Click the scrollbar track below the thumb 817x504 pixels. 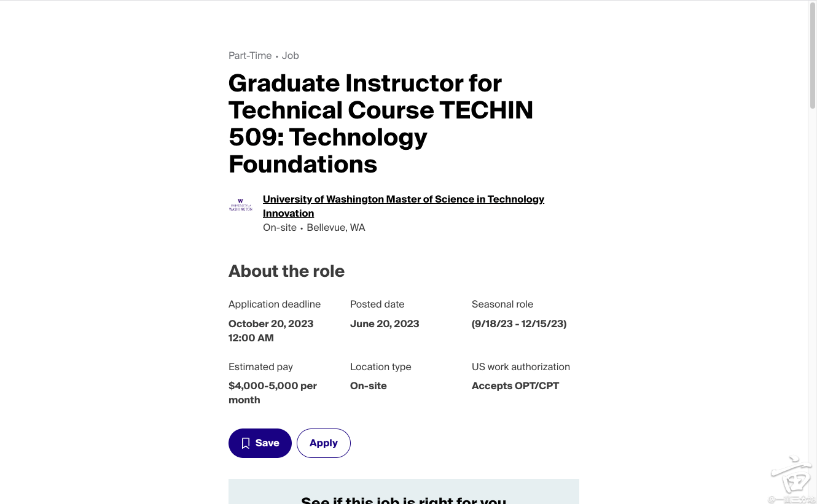812,307
